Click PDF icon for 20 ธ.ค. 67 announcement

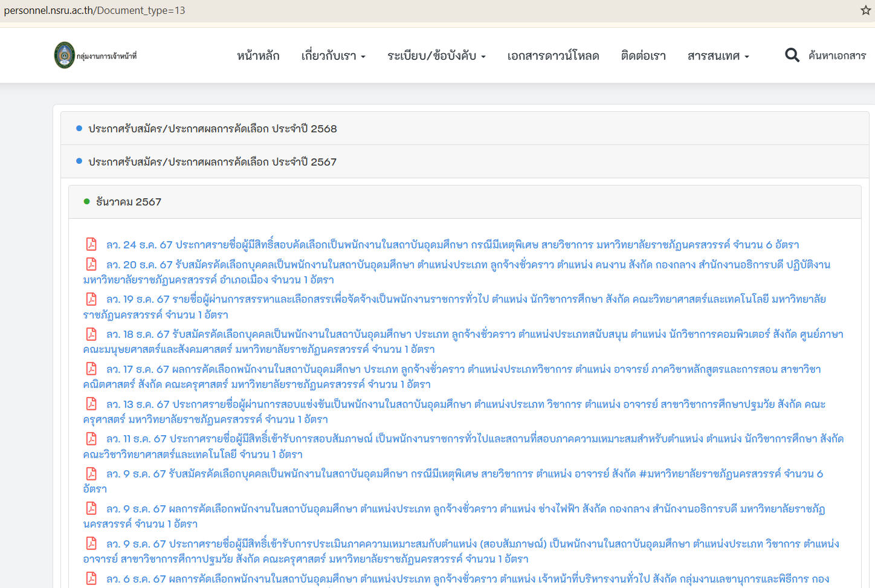click(x=91, y=264)
